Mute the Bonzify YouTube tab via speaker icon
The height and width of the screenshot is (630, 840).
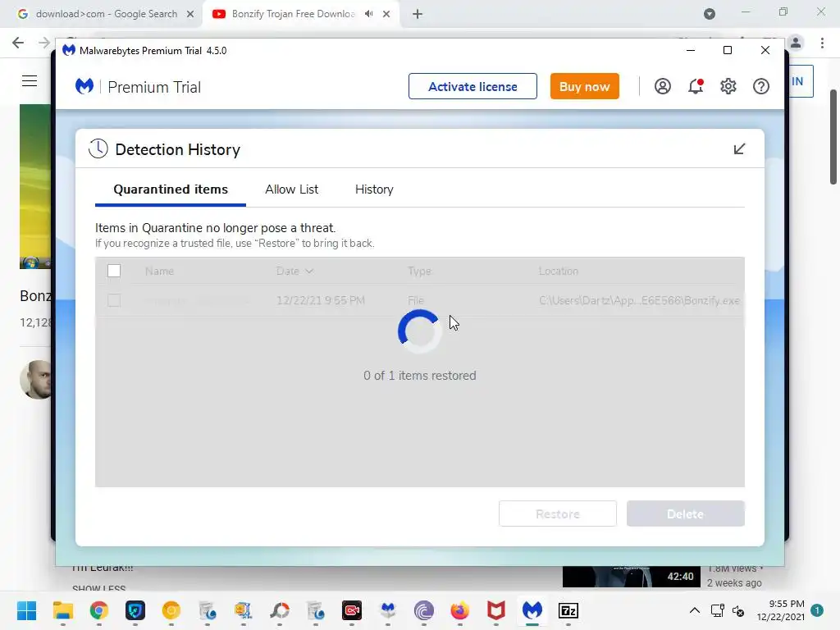click(368, 14)
